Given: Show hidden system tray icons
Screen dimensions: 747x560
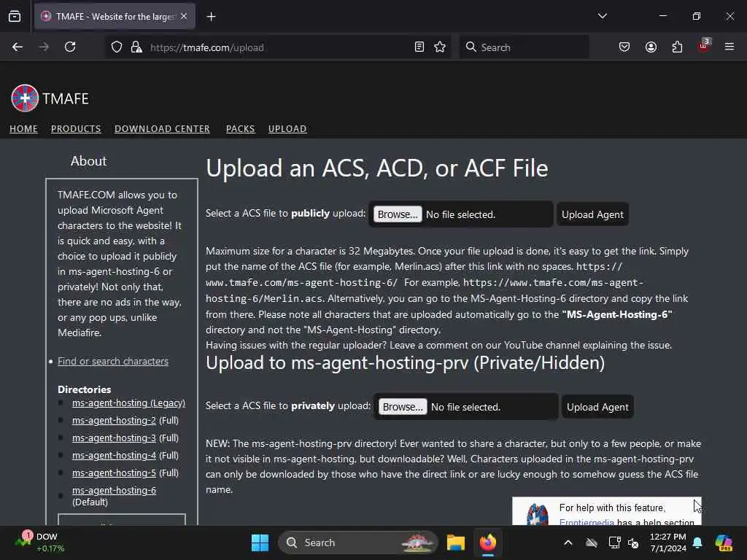Looking at the screenshot, I should (x=568, y=542).
